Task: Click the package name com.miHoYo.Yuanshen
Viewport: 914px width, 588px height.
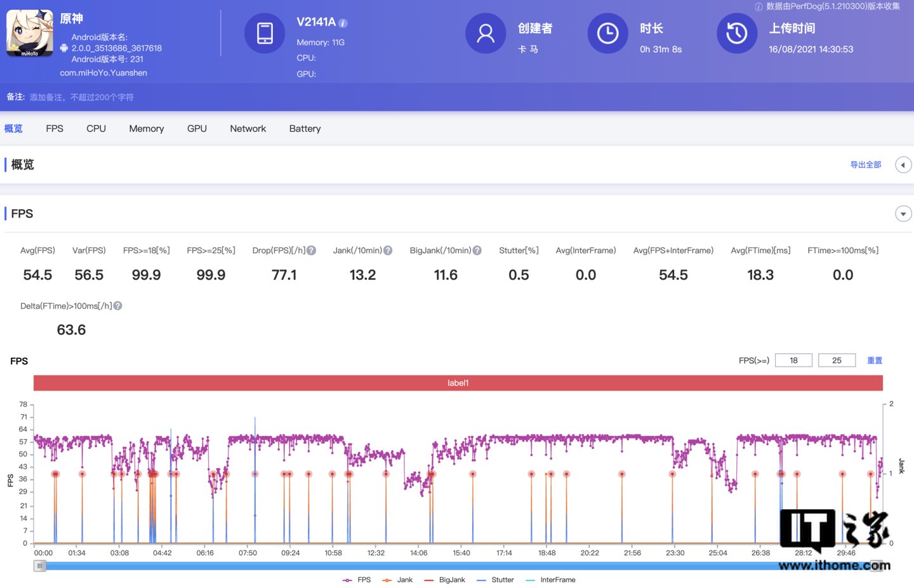Action: (x=103, y=73)
